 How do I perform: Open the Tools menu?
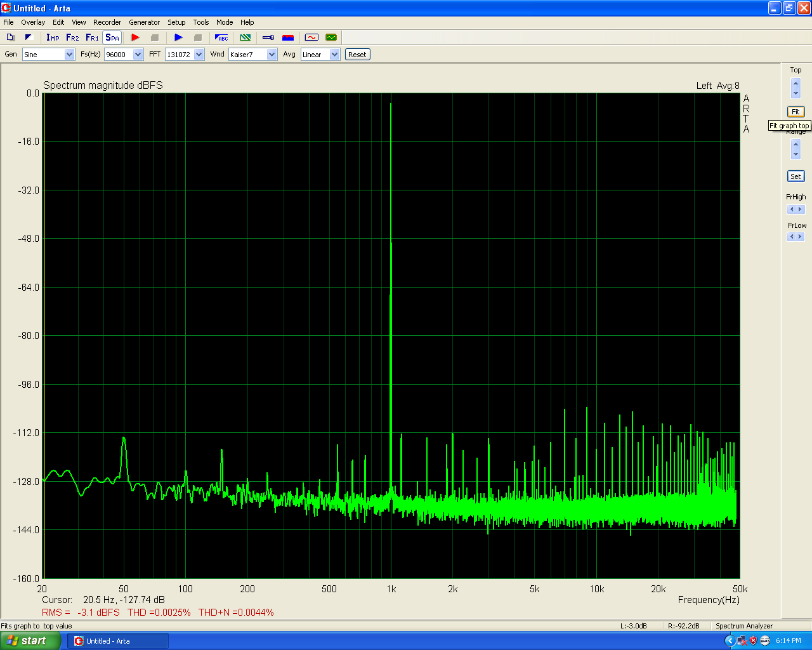(x=201, y=22)
